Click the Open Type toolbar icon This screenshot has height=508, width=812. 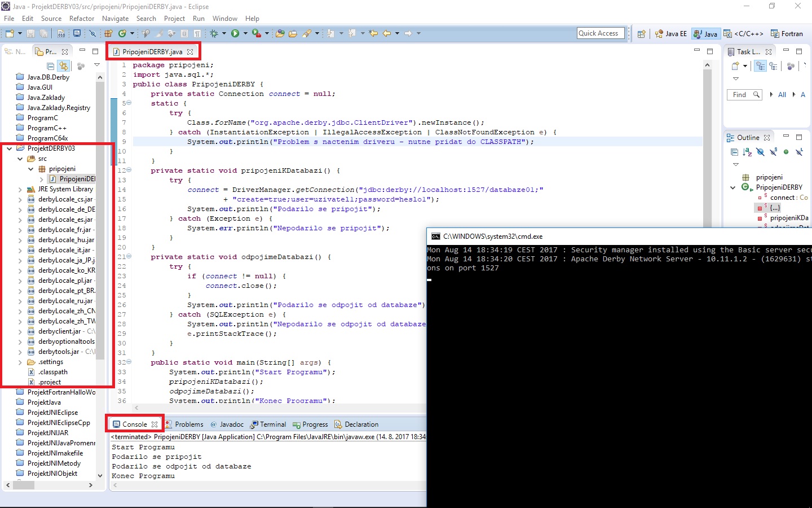click(280, 33)
